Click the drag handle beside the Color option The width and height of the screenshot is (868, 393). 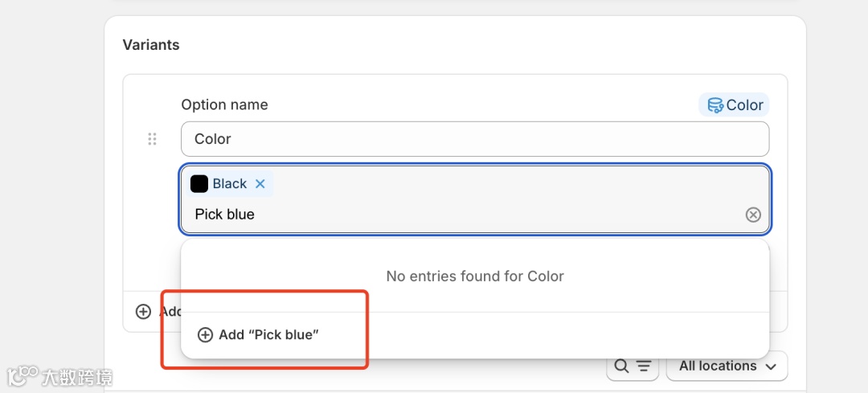point(152,139)
